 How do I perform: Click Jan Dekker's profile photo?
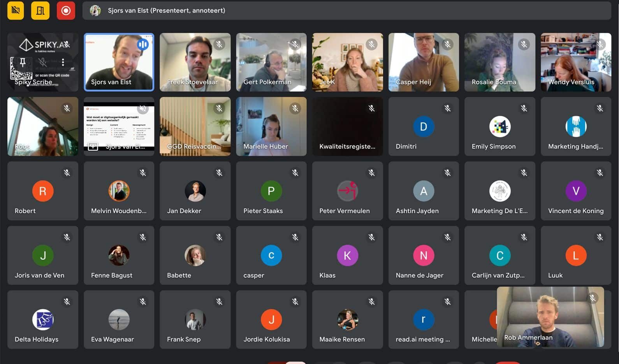[195, 191]
